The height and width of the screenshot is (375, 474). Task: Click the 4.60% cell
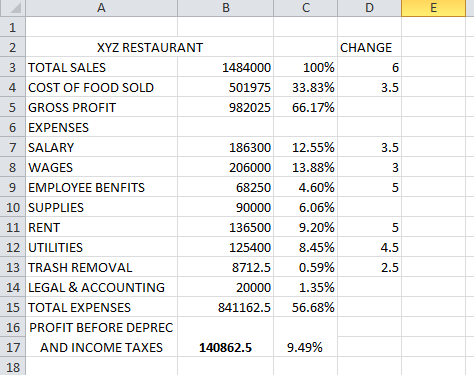(x=306, y=187)
